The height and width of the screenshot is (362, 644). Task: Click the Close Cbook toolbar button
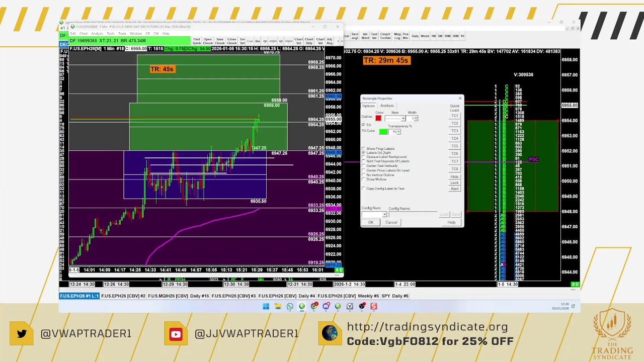232,41
